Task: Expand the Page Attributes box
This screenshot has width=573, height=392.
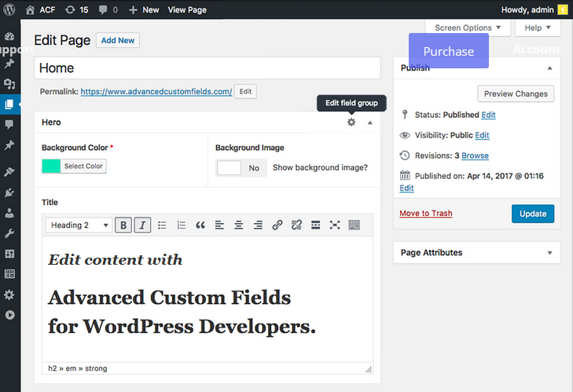Action: tap(549, 253)
